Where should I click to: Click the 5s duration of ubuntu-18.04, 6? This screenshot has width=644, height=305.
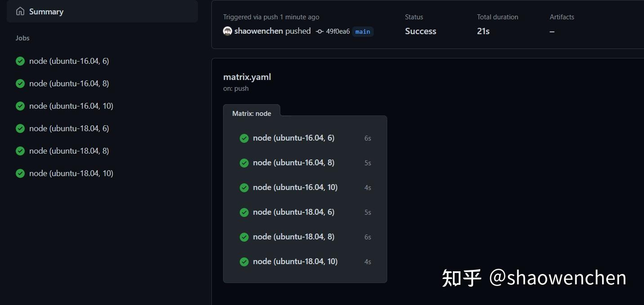(368, 212)
